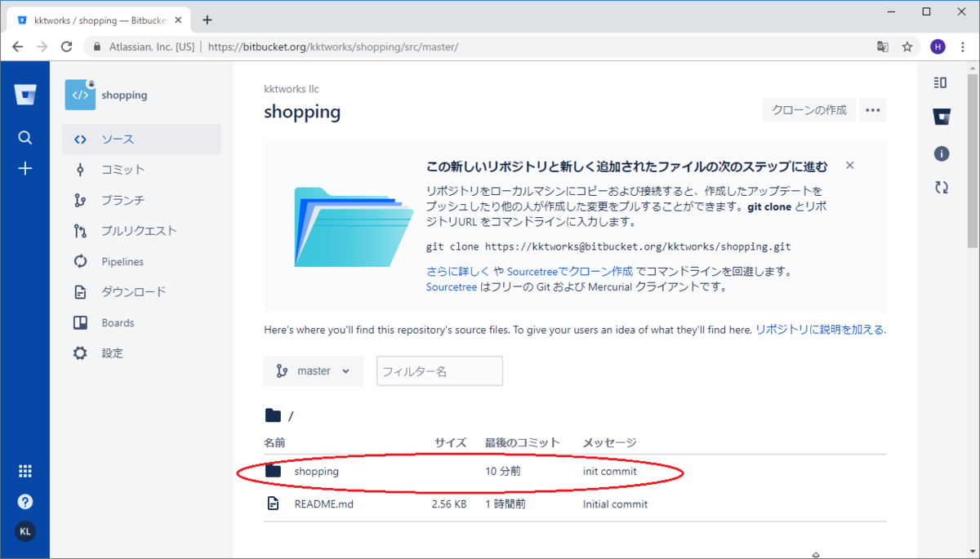Dismiss the next steps banner with the X
The height and width of the screenshot is (559, 980).
849,165
